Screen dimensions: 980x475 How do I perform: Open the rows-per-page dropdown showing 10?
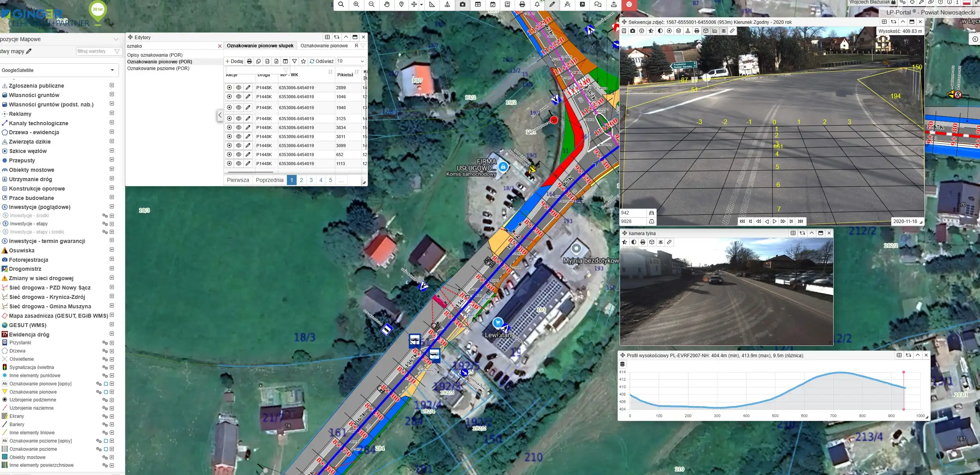351,61
